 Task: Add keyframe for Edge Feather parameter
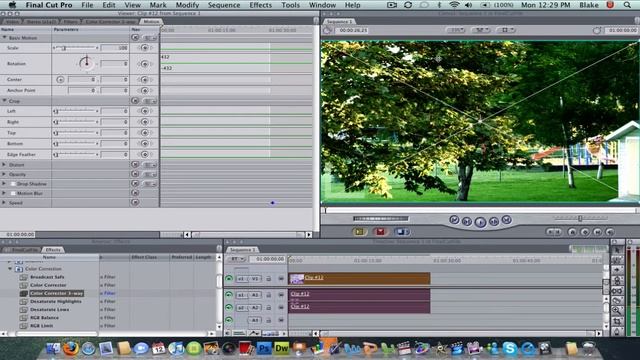coord(144,154)
